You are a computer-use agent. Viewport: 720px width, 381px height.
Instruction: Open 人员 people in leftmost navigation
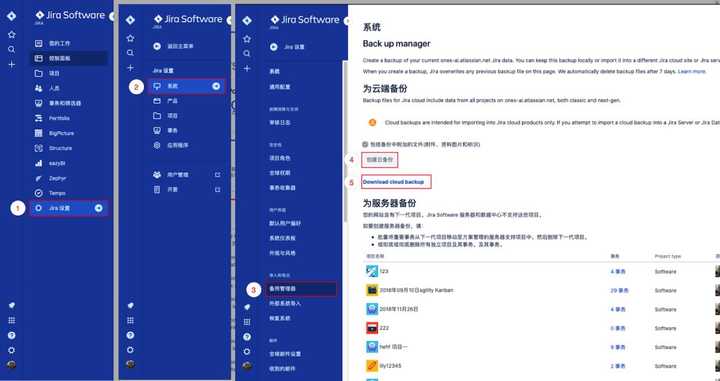tap(54, 88)
